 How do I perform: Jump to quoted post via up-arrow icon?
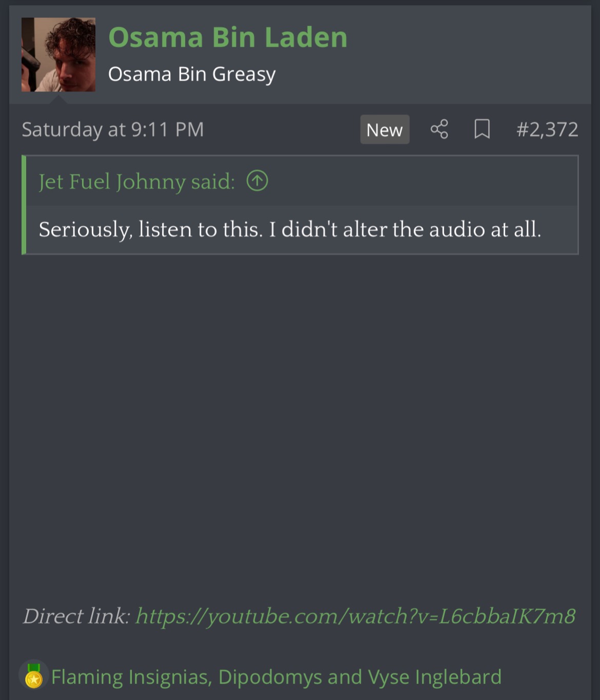click(x=257, y=181)
